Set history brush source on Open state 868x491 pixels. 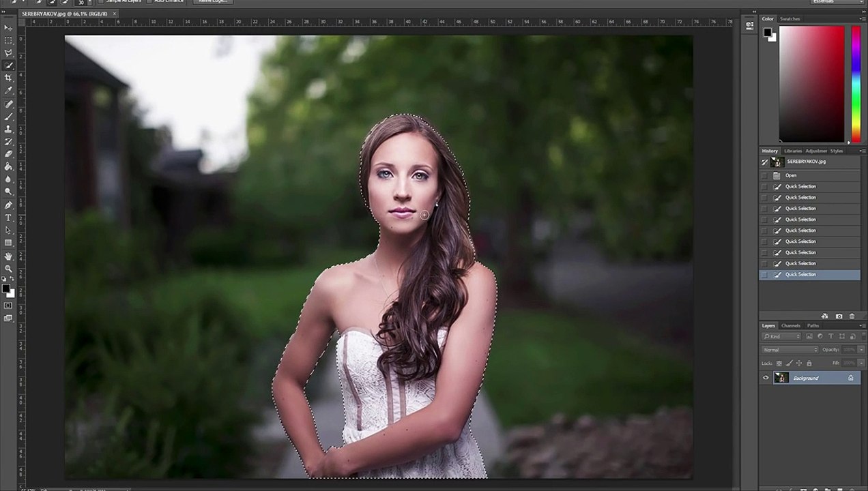pyautogui.click(x=764, y=175)
